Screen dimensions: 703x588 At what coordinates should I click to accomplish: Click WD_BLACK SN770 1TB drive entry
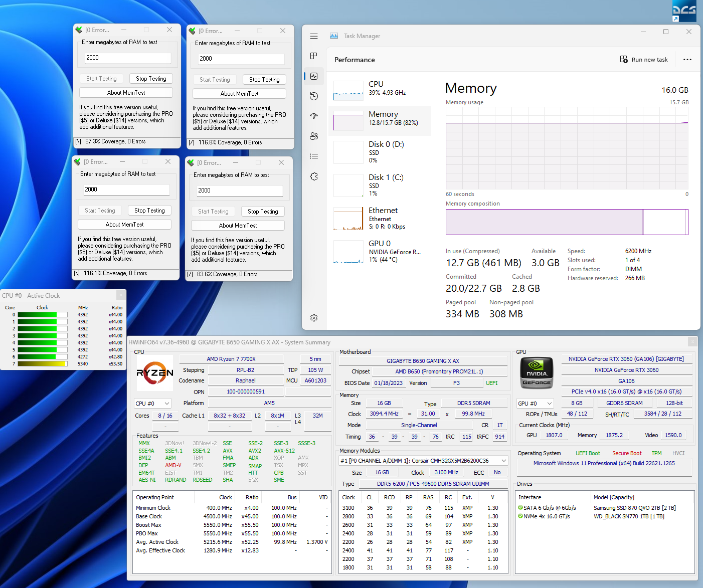click(629, 516)
